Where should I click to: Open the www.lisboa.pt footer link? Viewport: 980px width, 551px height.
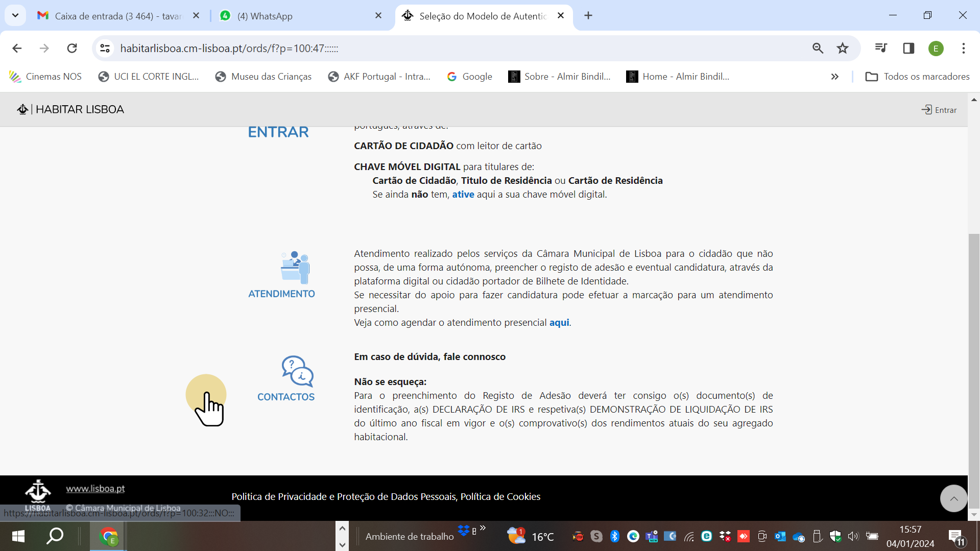(x=95, y=489)
